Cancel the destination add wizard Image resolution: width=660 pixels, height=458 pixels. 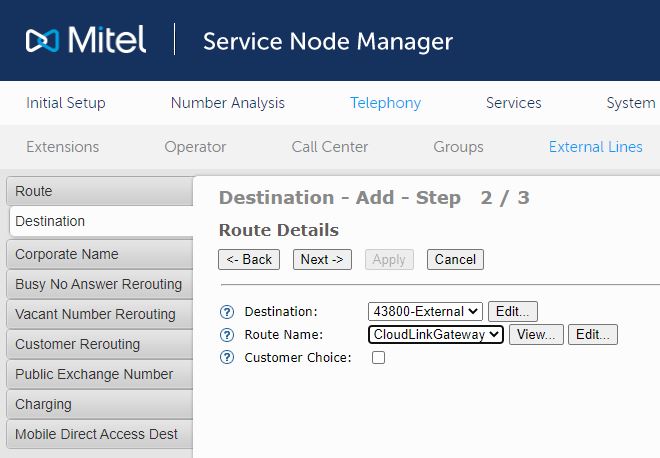455,259
